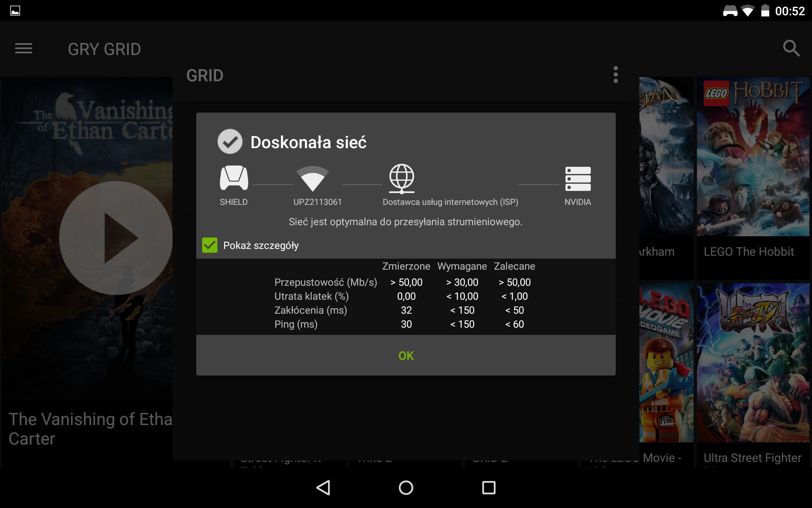812x508 pixels.
Task: Select the GRID panel heading
Action: coord(205,75)
